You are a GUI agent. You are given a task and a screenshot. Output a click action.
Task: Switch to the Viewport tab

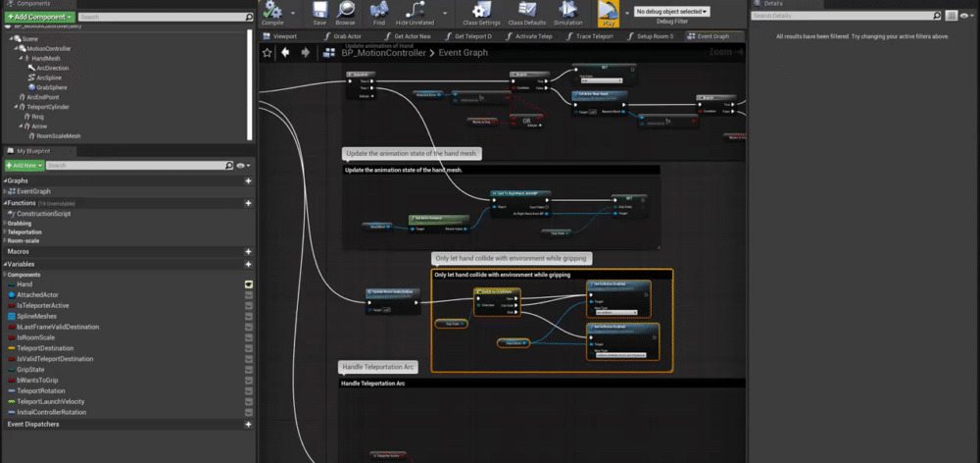(x=280, y=36)
